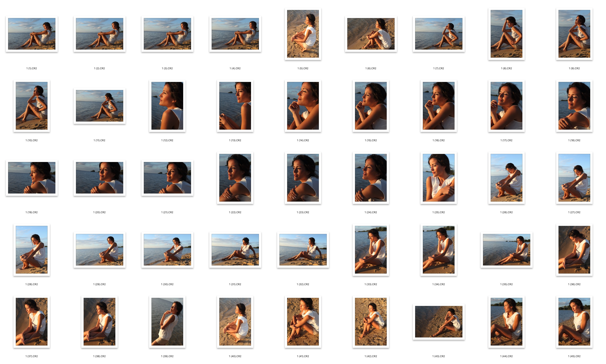This screenshot has height=364, width=606.
Task: Click the 1 (36).CR2 thumbnail
Action: click(574, 250)
